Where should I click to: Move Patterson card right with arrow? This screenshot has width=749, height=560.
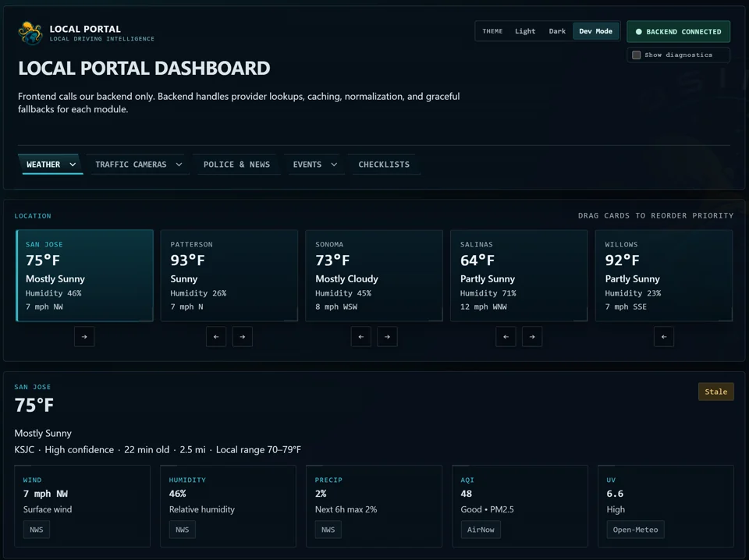tap(242, 337)
